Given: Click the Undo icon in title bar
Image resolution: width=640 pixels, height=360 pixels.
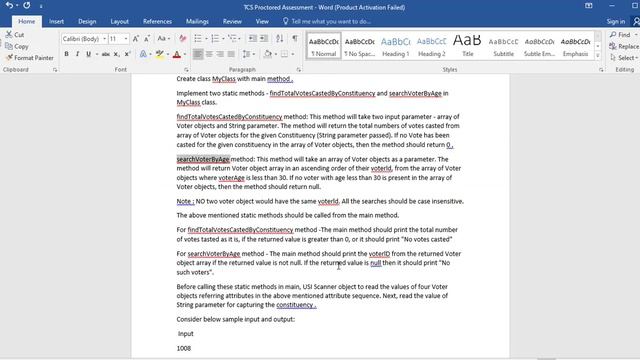Looking at the screenshot, I should (x=9, y=5).
